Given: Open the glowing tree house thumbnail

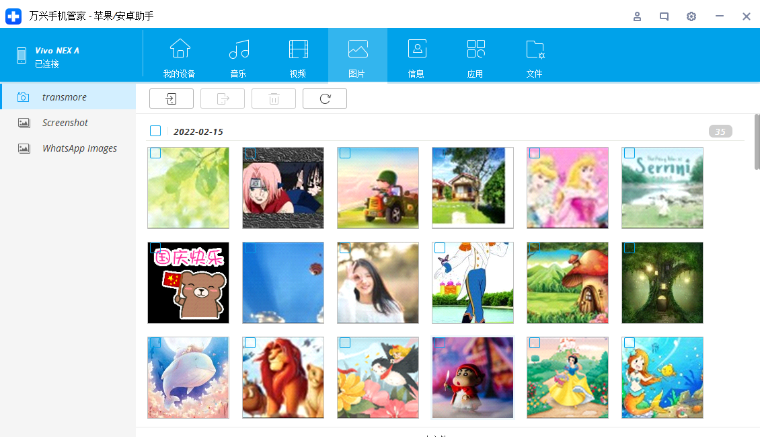Looking at the screenshot, I should [x=662, y=283].
